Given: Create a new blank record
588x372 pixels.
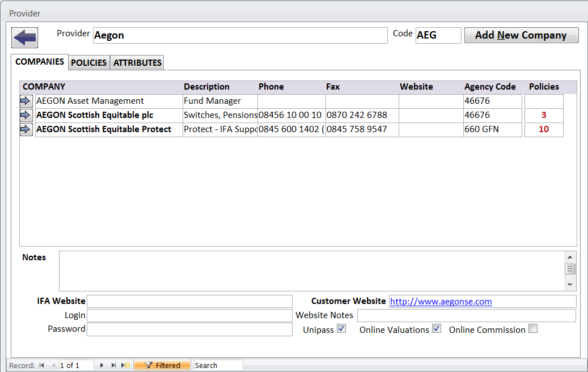Looking at the screenshot, I should click(126, 365).
